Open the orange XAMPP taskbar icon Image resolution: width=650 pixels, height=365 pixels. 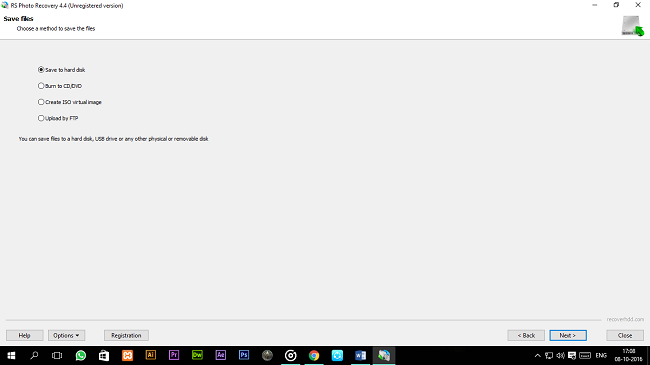127,355
